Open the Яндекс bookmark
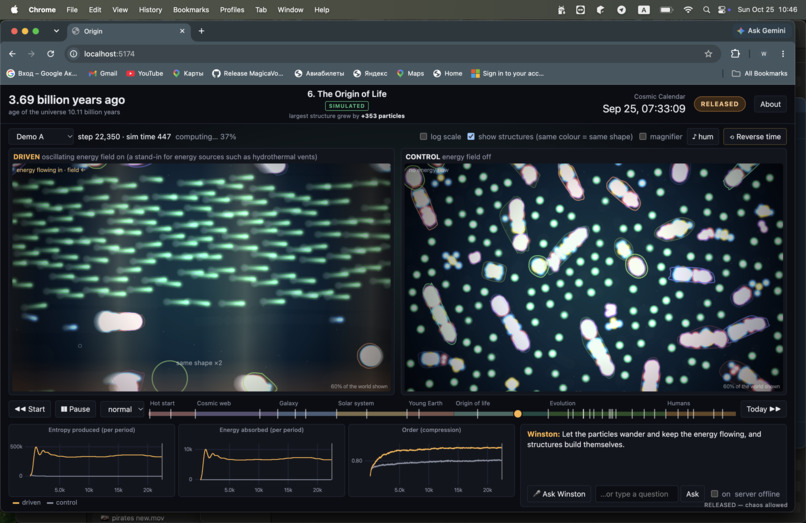This screenshot has height=523, width=806. click(x=370, y=74)
